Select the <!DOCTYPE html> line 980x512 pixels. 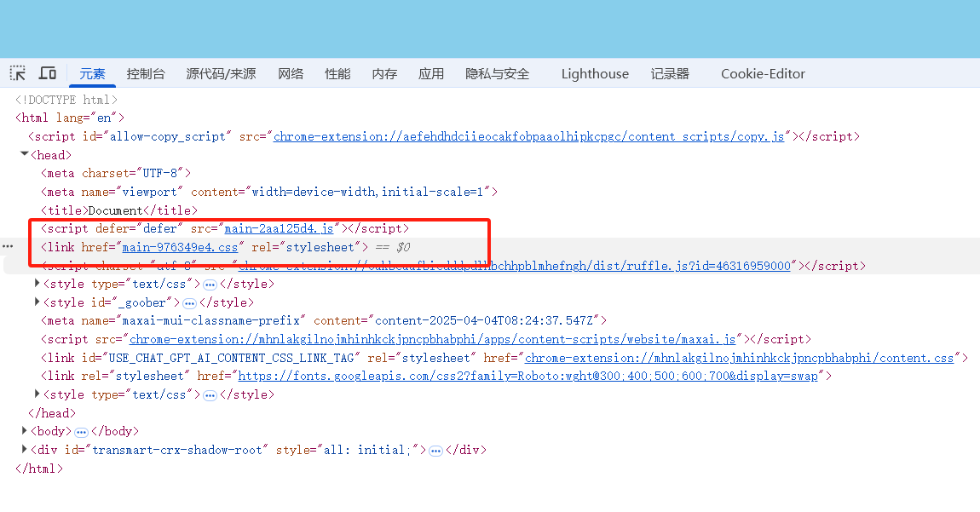point(66,100)
